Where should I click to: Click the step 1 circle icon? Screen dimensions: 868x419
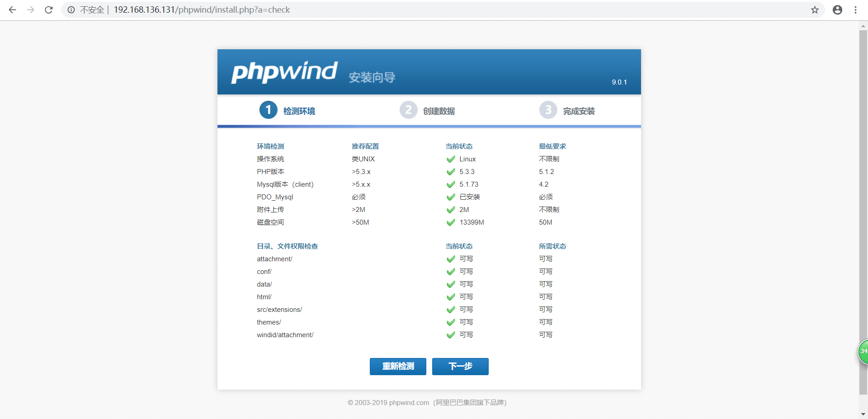coord(268,110)
